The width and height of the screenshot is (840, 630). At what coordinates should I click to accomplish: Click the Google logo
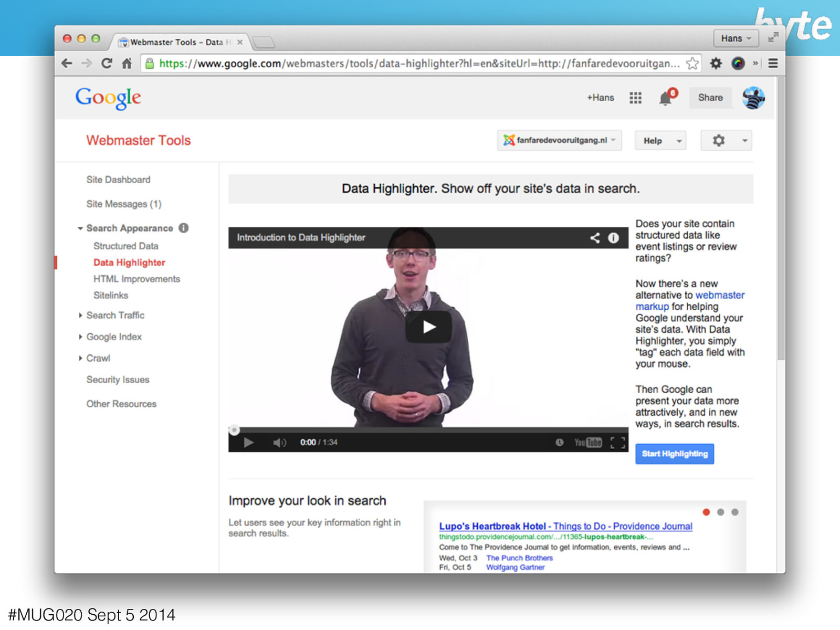108,98
